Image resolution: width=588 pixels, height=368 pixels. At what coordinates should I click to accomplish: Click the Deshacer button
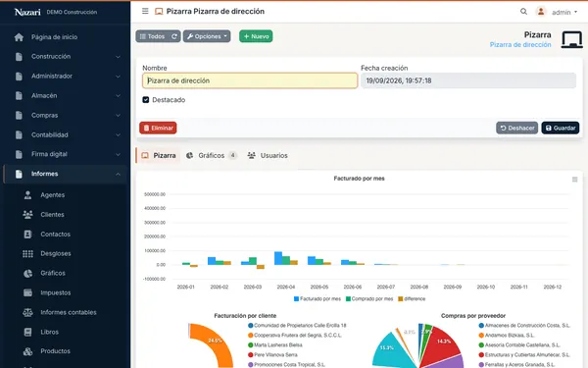[517, 128]
